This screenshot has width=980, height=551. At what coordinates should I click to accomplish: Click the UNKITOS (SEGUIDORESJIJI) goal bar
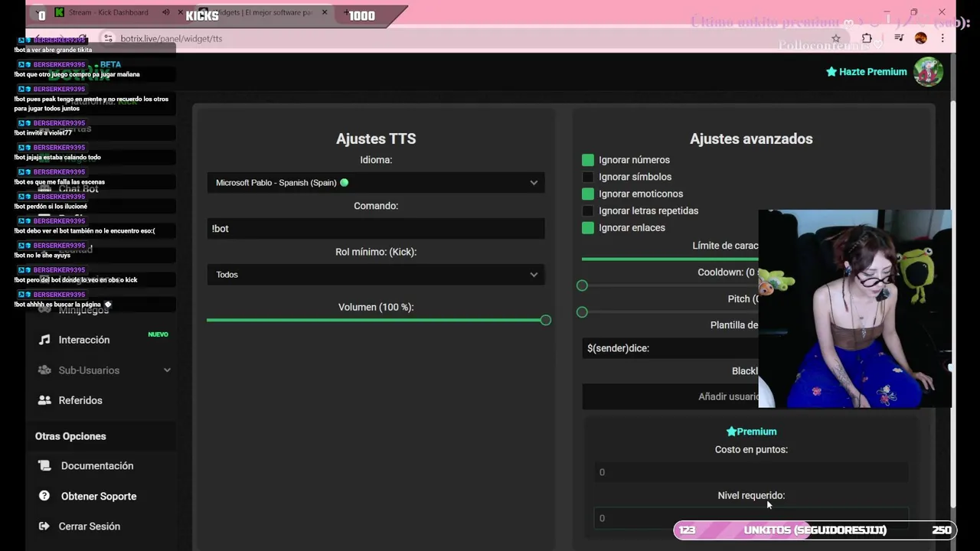tap(815, 530)
